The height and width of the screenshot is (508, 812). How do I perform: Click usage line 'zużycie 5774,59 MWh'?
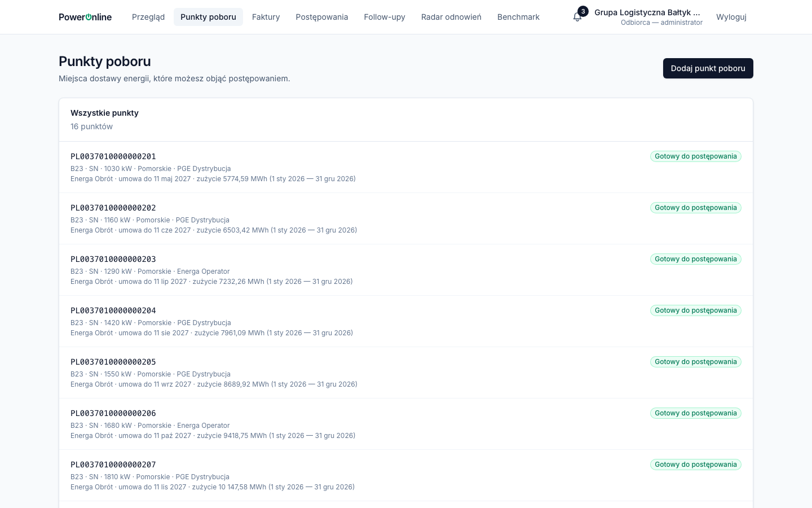(213, 179)
